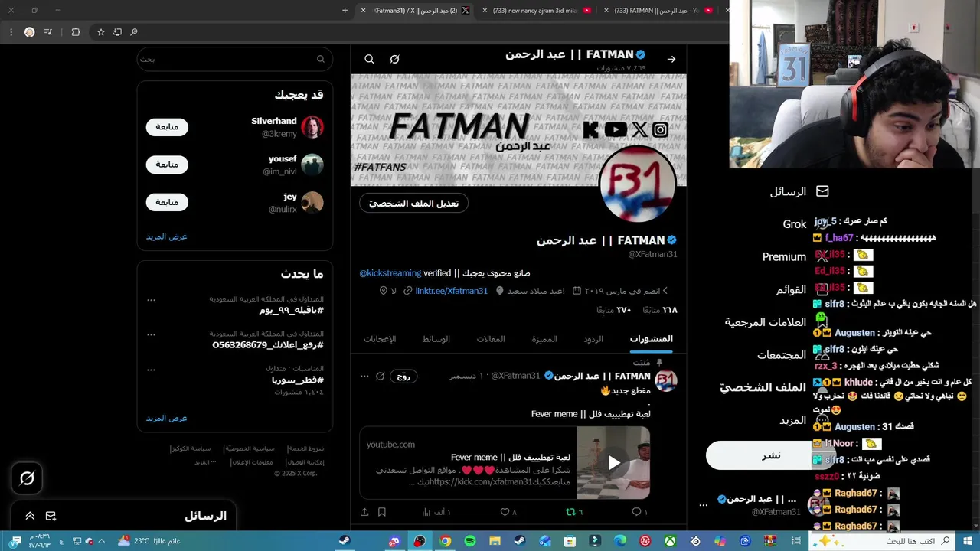Go back using the header arrow icon
This screenshot has height=551, width=980.
coord(671,59)
